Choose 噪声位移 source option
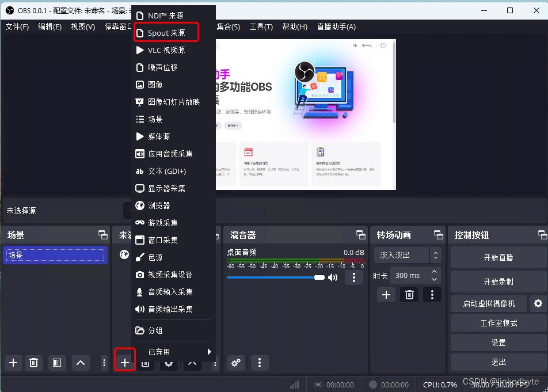Image resolution: width=548 pixels, height=392 pixels. [173, 67]
